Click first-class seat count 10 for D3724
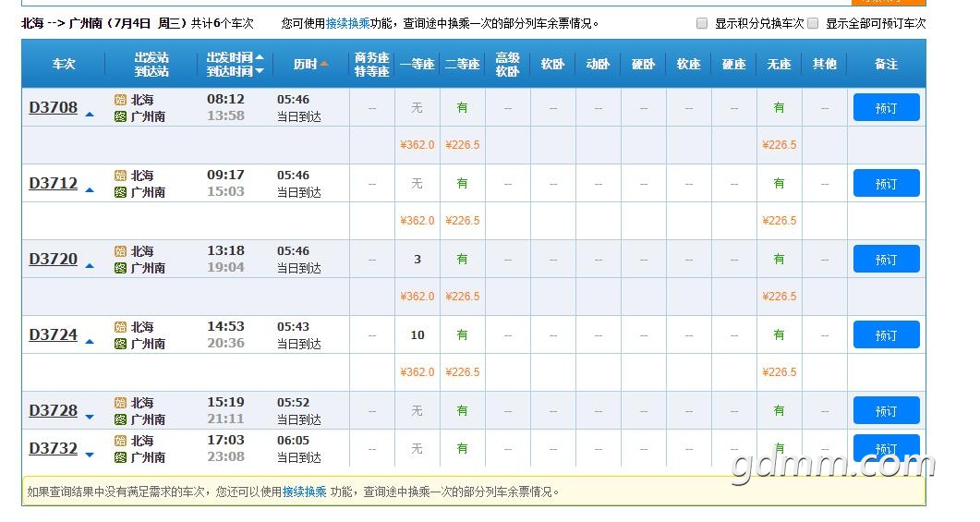 (x=417, y=335)
